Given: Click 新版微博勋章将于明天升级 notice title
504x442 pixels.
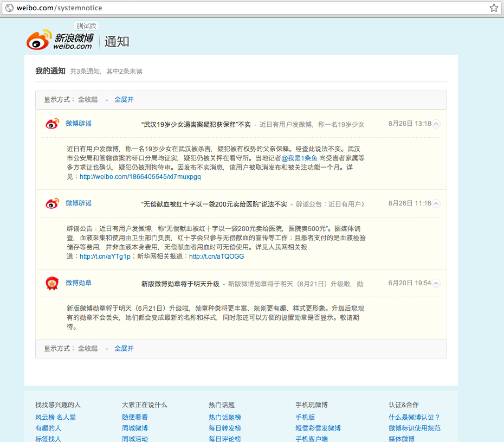Looking at the screenshot, I should tap(180, 284).
